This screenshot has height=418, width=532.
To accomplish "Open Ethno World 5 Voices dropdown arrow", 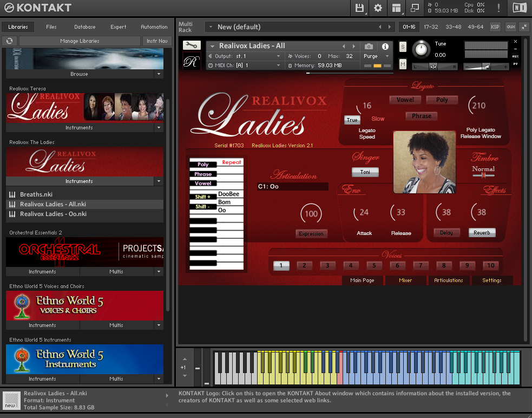I will (x=159, y=325).
